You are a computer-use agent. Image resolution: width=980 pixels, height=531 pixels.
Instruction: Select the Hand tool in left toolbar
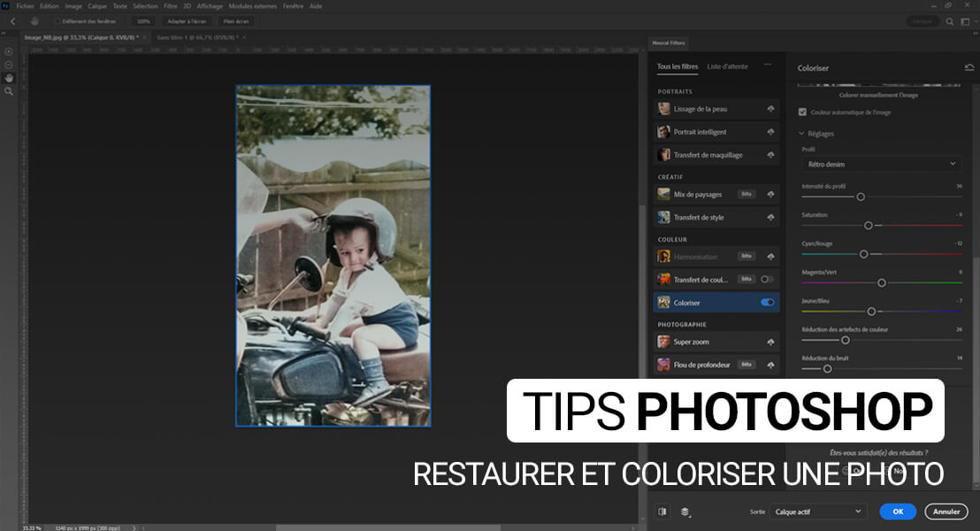coord(9,78)
